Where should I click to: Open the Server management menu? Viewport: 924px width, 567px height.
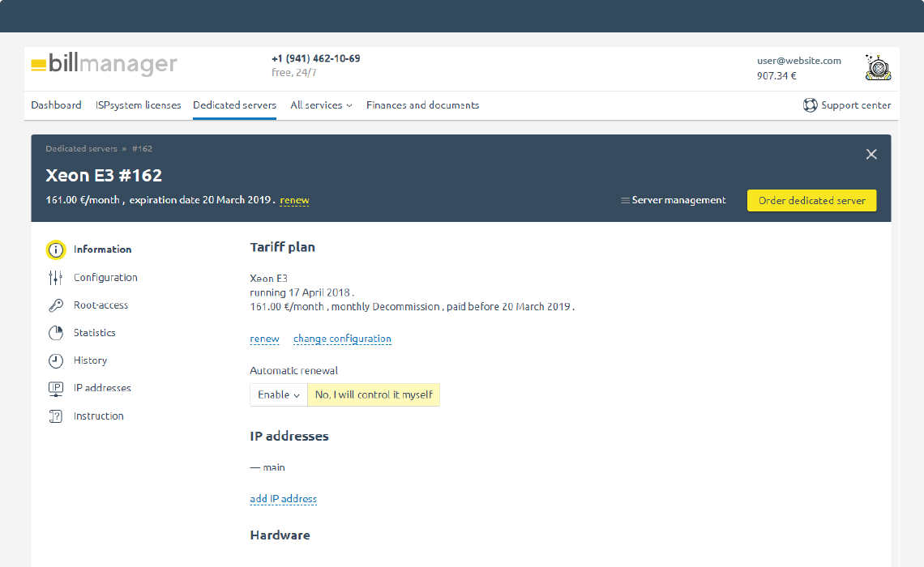673,200
